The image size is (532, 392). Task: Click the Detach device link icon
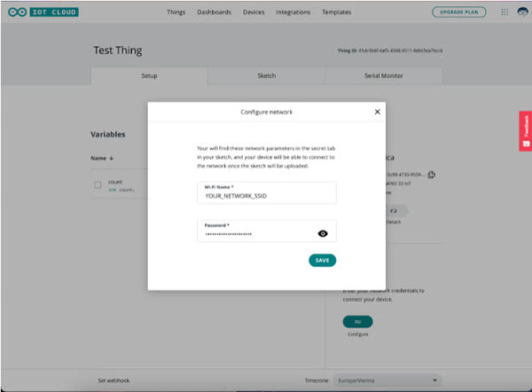coord(393,211)
